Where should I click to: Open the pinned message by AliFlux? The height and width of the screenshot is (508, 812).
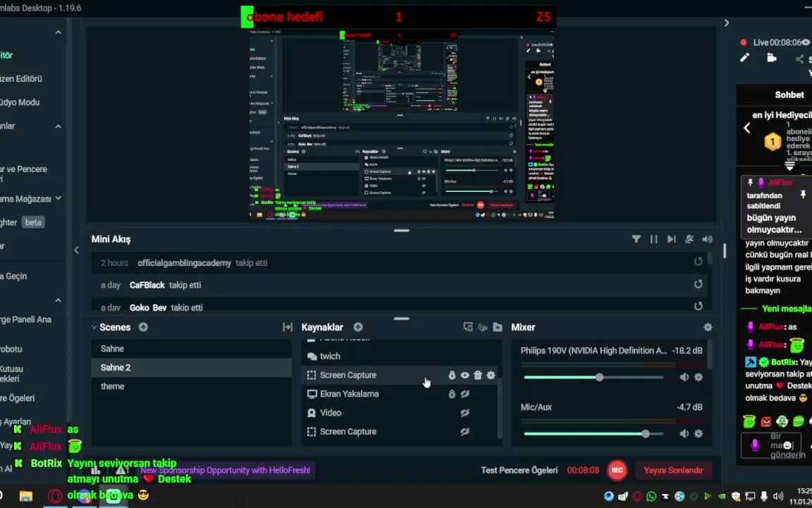click(776, 206)
